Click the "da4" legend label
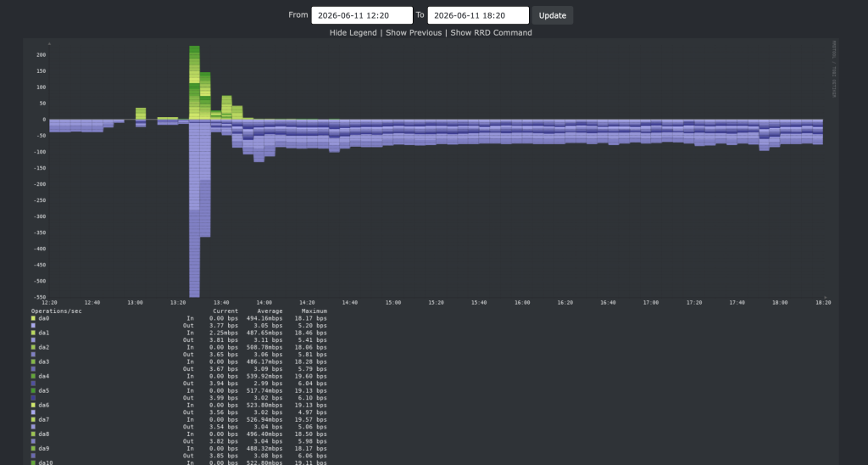 click(44, 376)
